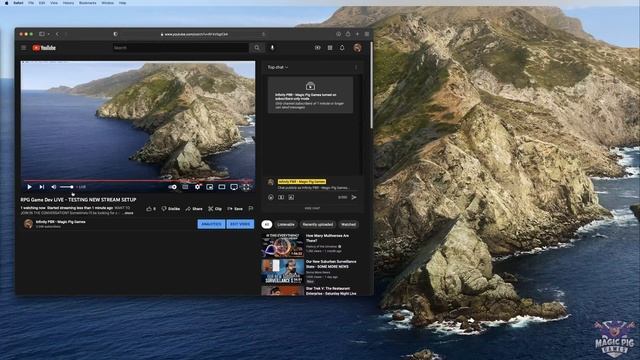Toggle the autoplay switch in the player
This screenshot has width=640, height=360.
click(173, 187)
